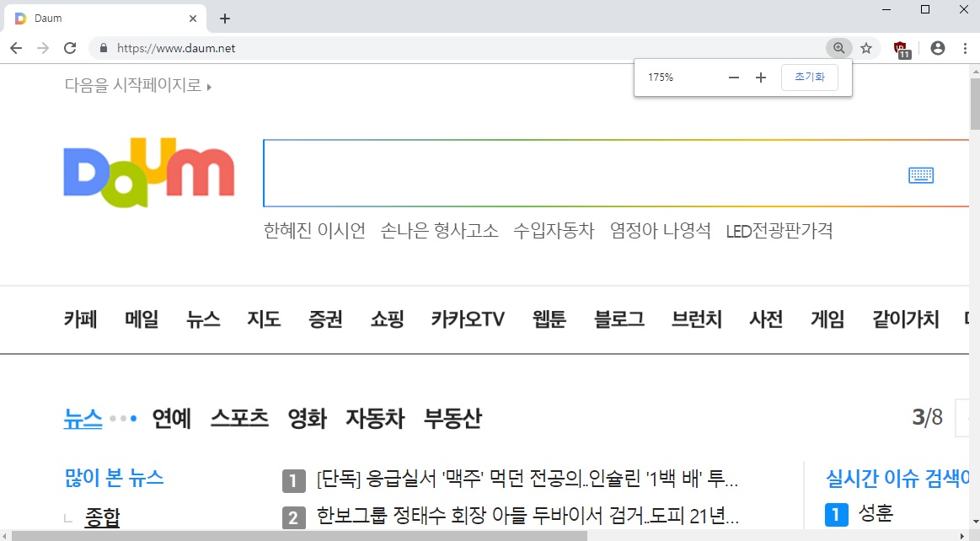Screen dimensions: 980x541
Task: Open 게임 service menu
Action: click(827, 319)
